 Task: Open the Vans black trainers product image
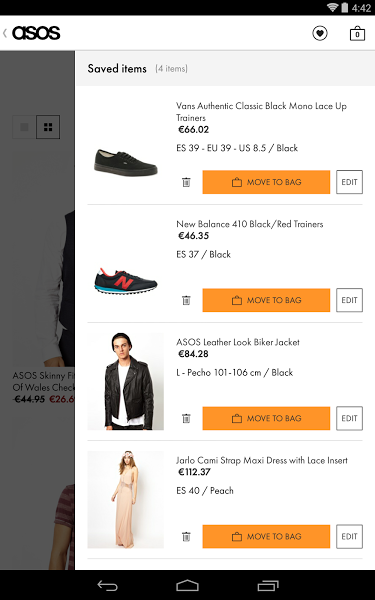(126, 163)
